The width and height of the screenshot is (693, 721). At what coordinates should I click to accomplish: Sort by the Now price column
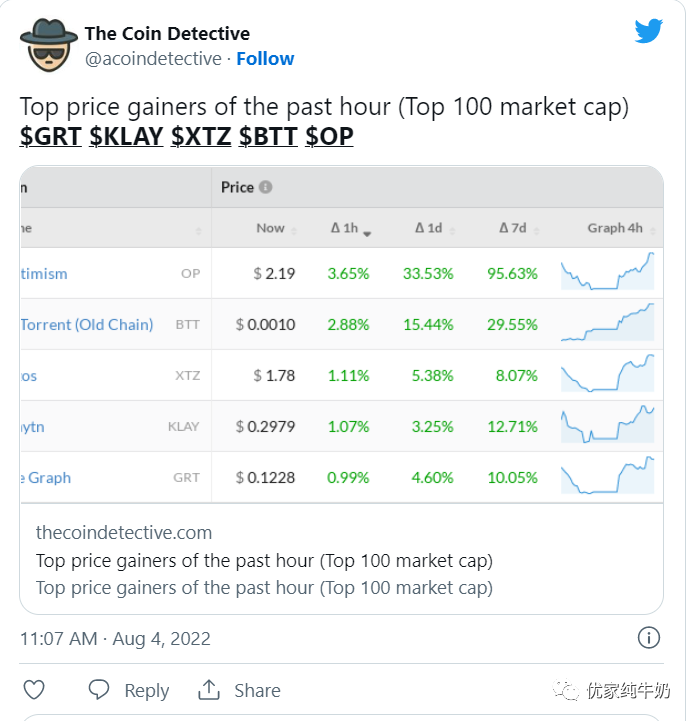pos(271,228)
